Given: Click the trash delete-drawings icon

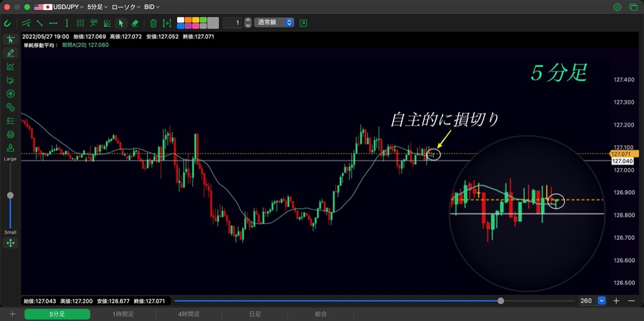Looking at the screenshot, I should click(153, 23).
